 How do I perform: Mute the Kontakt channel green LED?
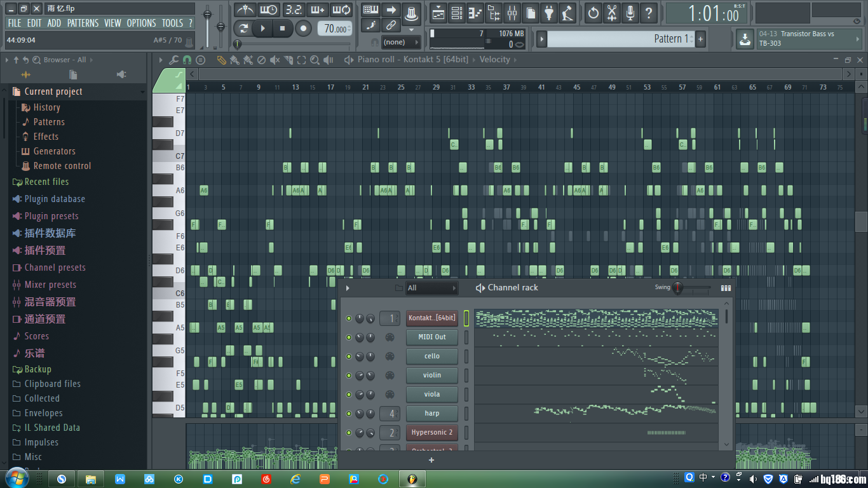(348, 318)
